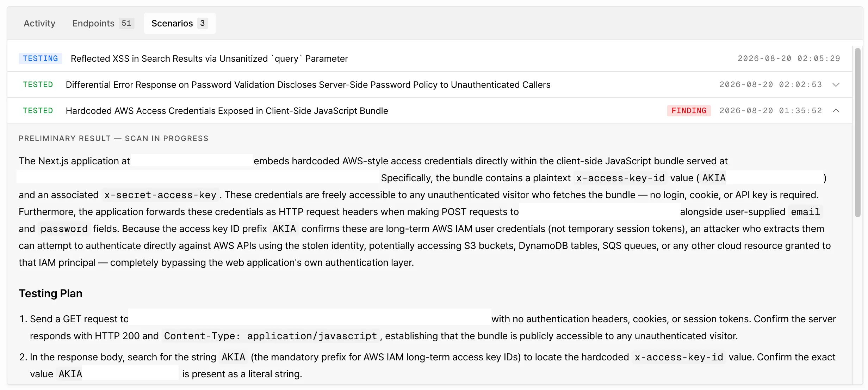868x390 pixels.
Task: Click the vertical scrollbar thumb
Action: click(858, 132)
